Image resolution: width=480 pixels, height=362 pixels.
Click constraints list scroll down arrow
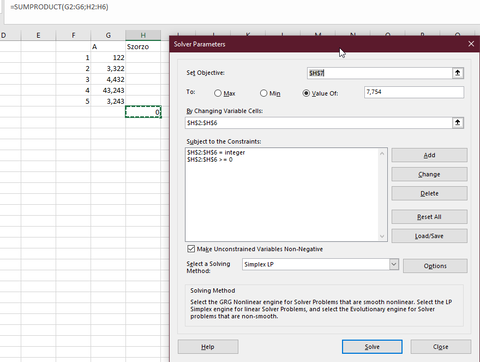(x=382, y=236)
